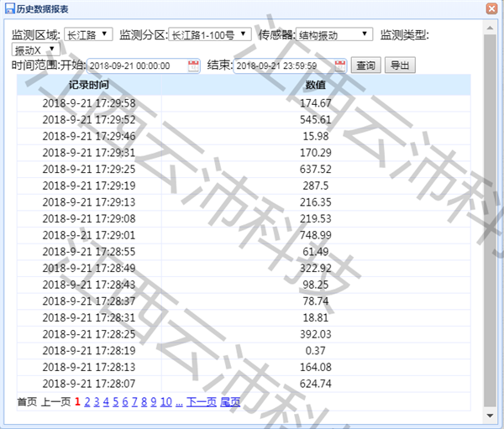Click the 首页 first page text
The width and height of the screenshot is (504, 429).
(x=27, y=401)
